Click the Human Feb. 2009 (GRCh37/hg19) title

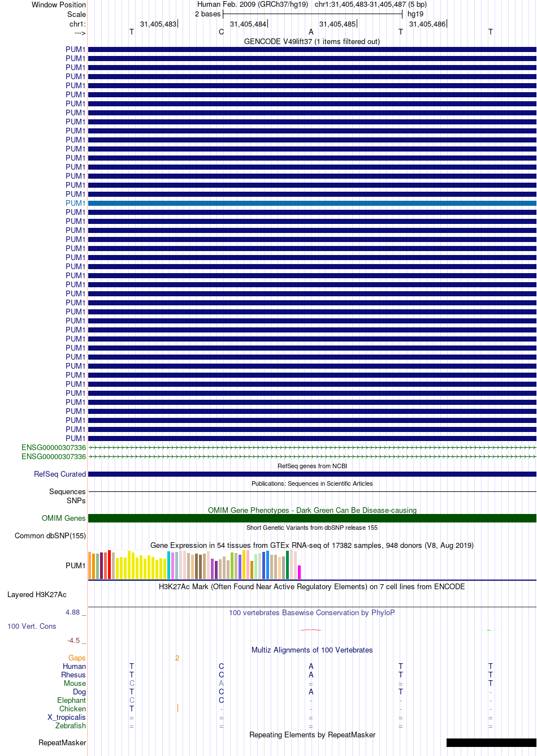click(253, 5)
